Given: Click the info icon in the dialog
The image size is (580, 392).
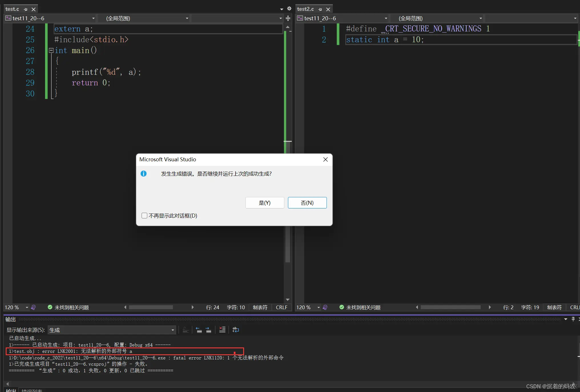Looking at the screenshot, I should click(x=144, y=174).
